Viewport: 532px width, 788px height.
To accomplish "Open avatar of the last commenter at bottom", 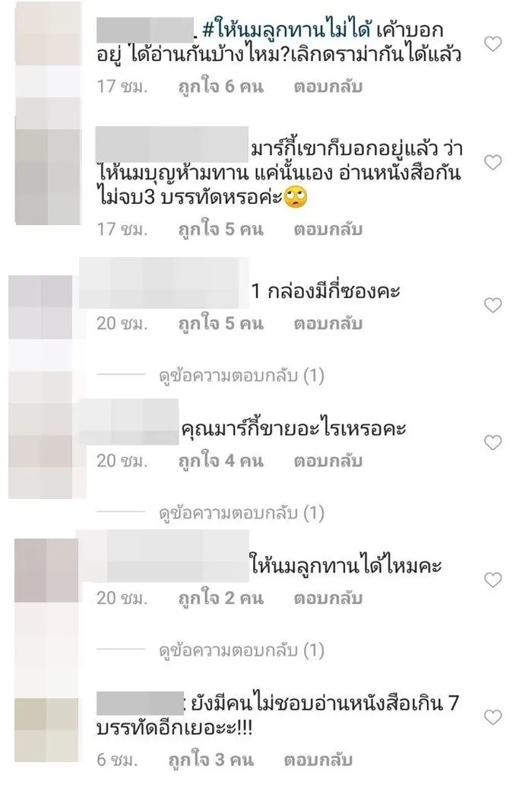I will (46, 729).
